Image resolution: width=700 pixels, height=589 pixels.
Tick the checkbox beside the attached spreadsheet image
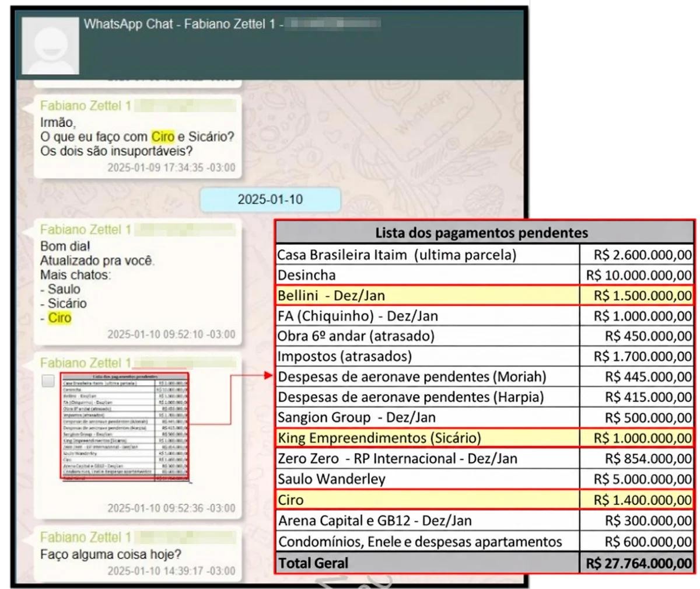tap(48, 381)
